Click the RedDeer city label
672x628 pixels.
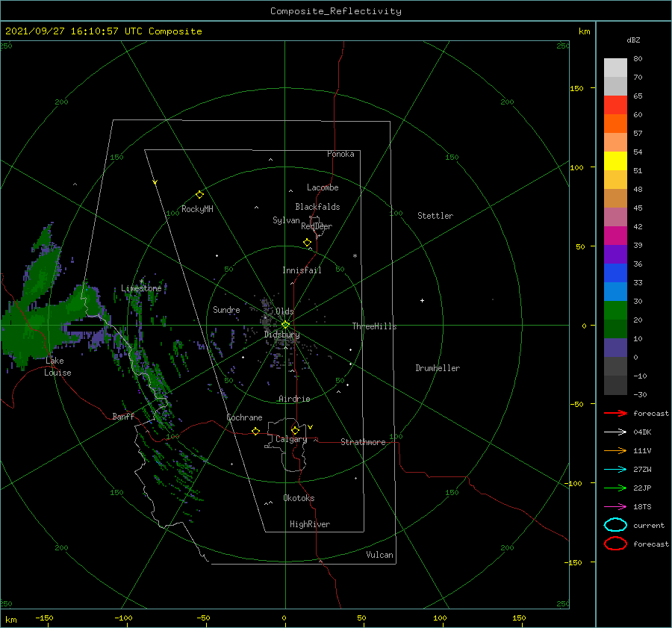click(317, 226)
